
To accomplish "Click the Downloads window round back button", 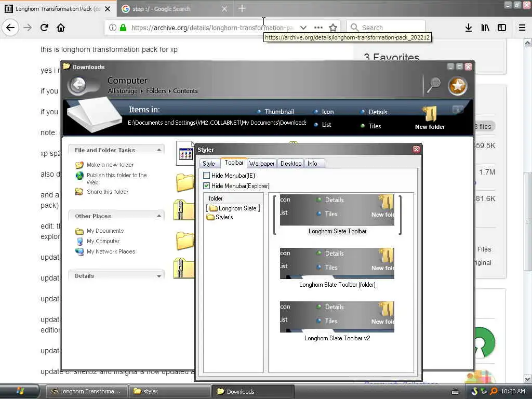I will 79,85.
